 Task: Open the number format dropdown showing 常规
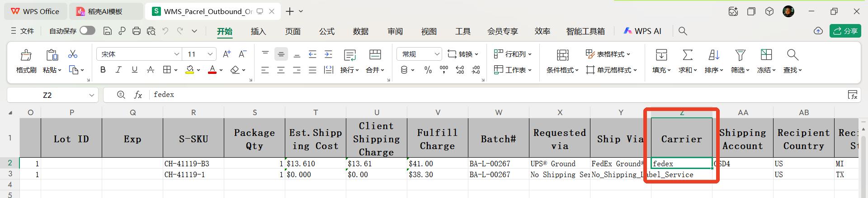(419, 54)
